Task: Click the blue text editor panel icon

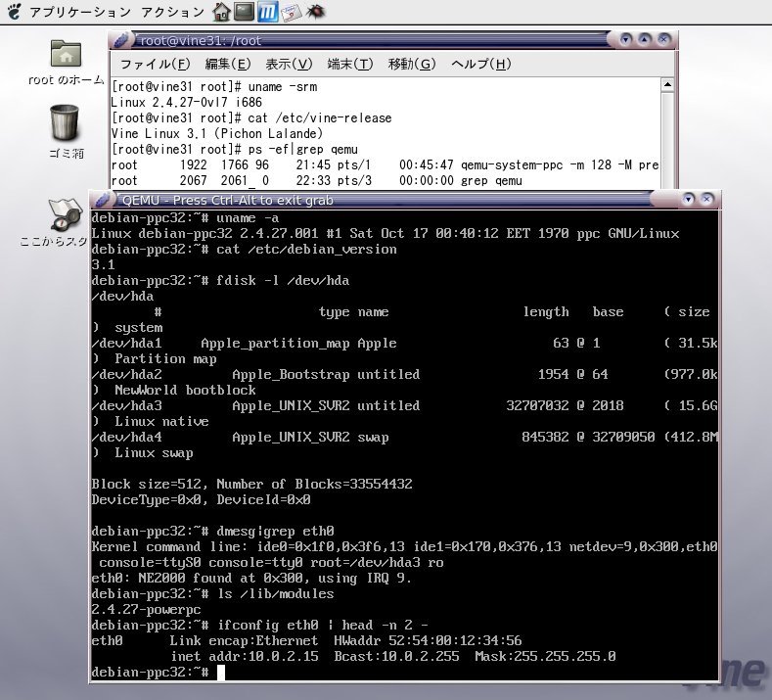Action: (x=267, y=12)
